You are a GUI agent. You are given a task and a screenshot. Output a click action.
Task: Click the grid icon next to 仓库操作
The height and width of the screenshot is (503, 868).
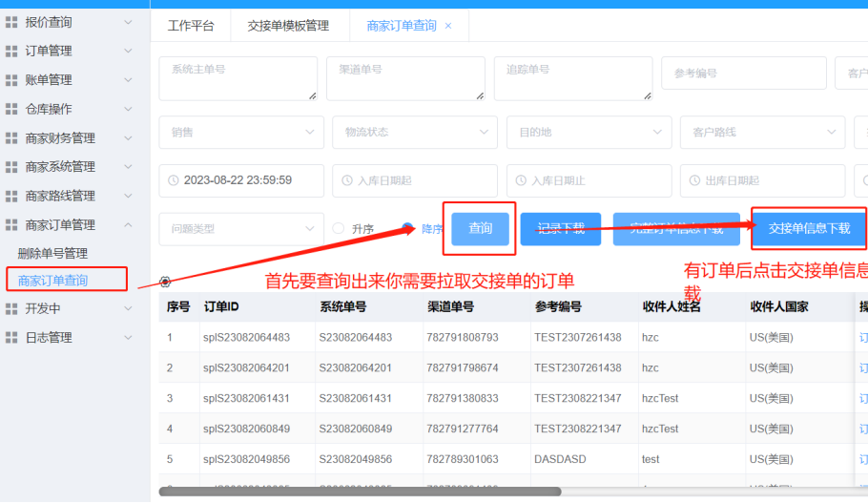[11, 109]
